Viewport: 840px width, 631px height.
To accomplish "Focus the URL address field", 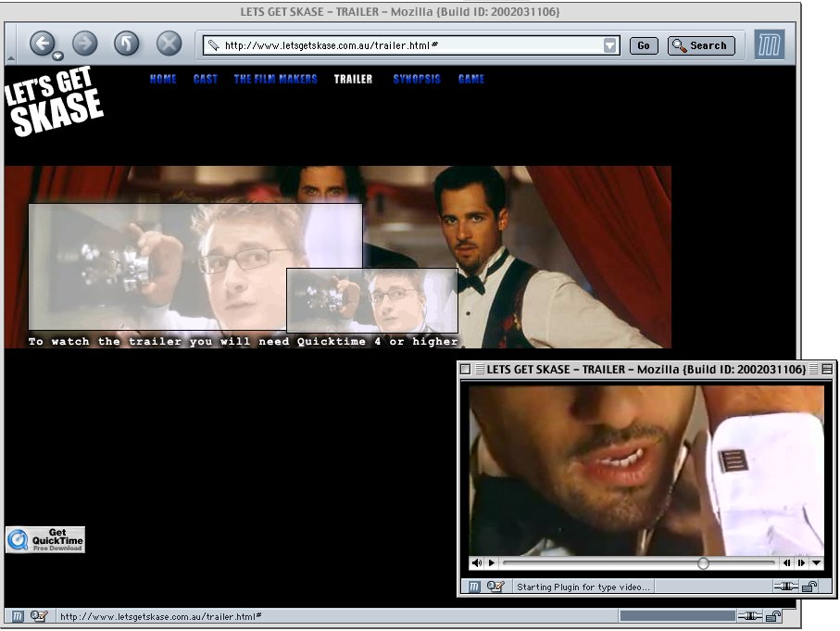I will click(411, 45).
